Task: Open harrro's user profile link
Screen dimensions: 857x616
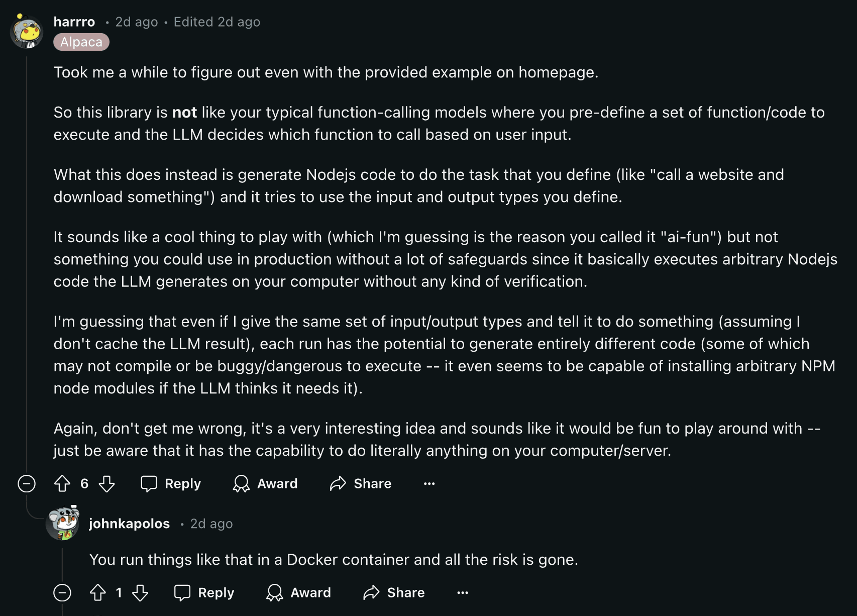Action: coord(74,22)
